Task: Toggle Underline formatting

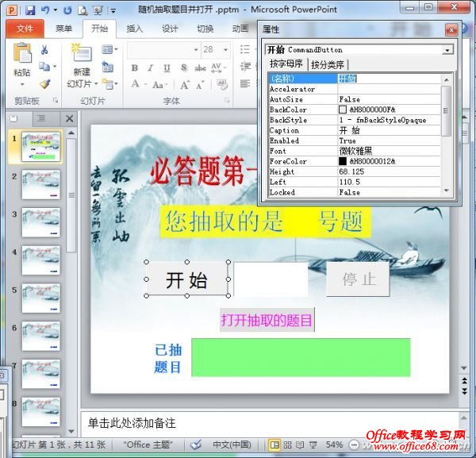Action: point(167,67)
